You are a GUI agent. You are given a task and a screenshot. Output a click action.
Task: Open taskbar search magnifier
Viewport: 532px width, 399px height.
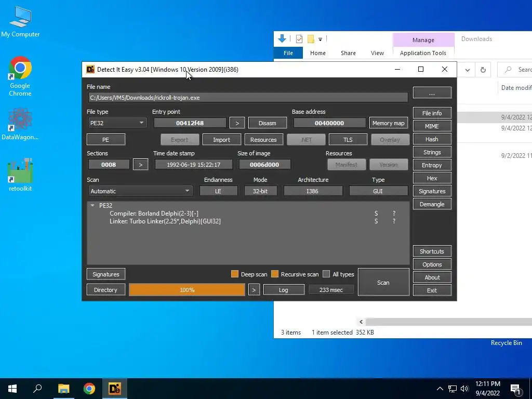pyautogui.click(x=37, y=389)
